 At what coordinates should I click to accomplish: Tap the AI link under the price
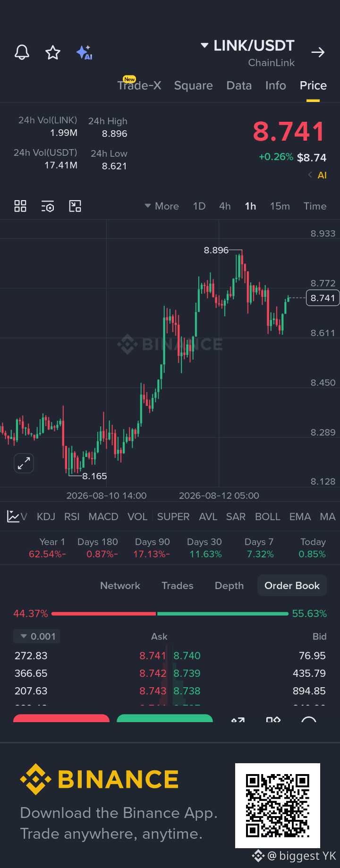(x=322, y=175)
